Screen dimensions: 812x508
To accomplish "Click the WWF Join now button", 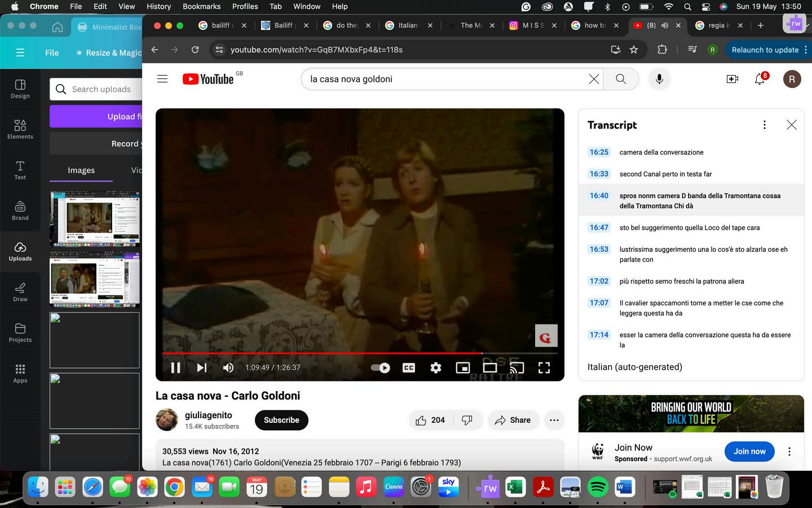I will 749,452.
